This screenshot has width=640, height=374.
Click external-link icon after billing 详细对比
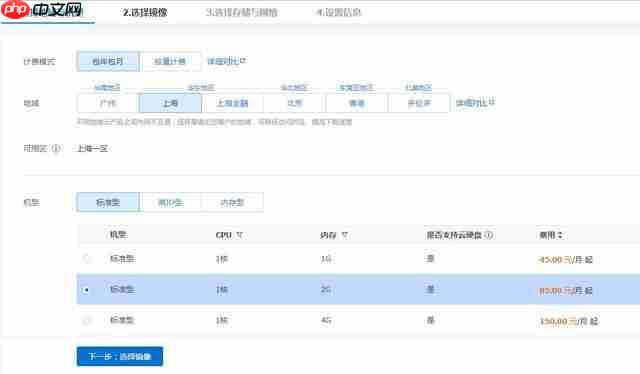click(x=243, y=60)
